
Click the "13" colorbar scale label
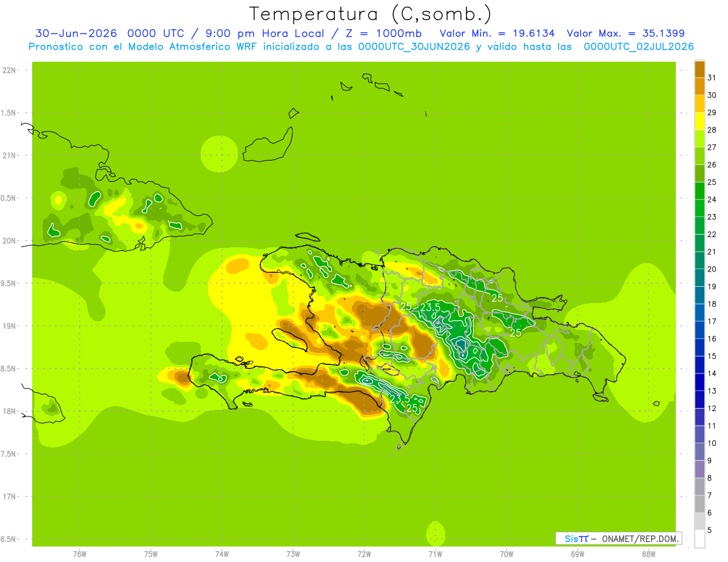[x=712, y=391]
